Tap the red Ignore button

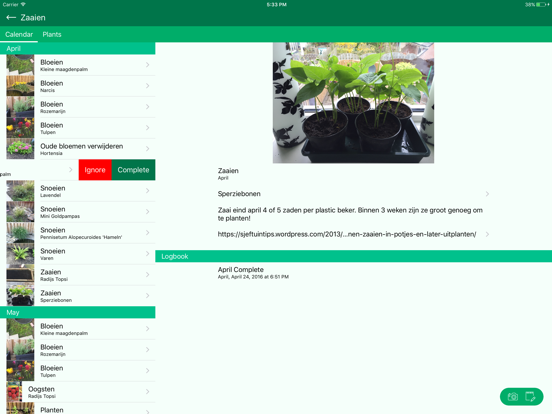tap(95, 170)
